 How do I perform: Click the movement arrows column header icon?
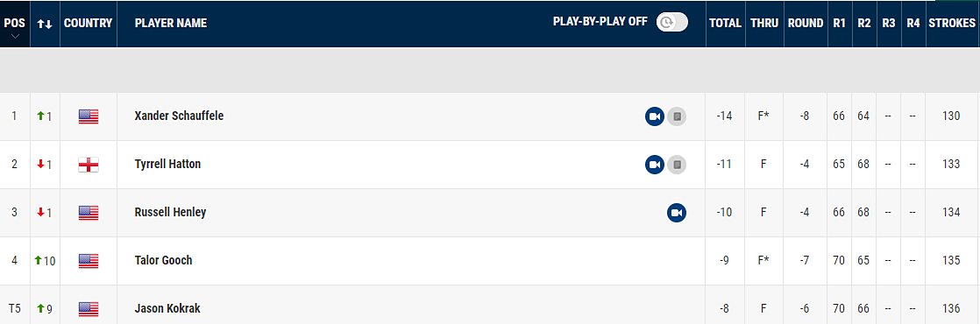pos(45,24)
